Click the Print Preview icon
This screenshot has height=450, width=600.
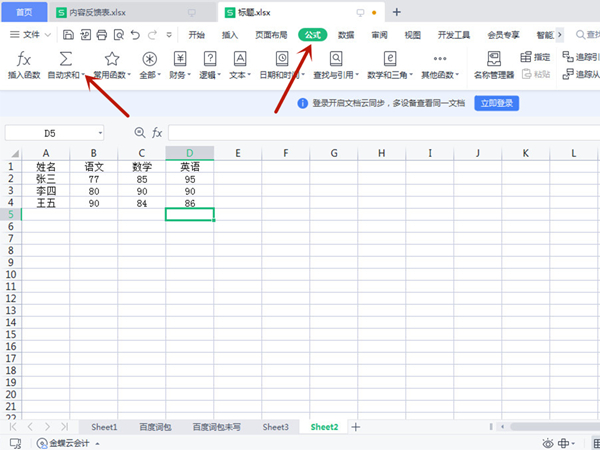119,35
